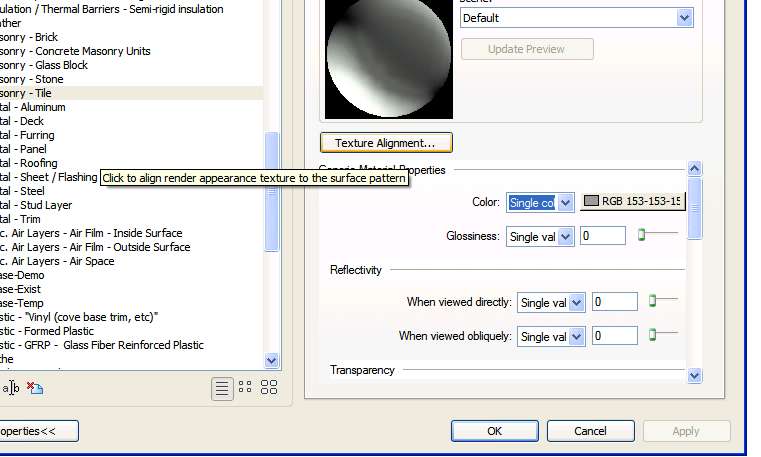761x457 pixels.
Task: Click the Texture Alignment button
Action: 386,143
